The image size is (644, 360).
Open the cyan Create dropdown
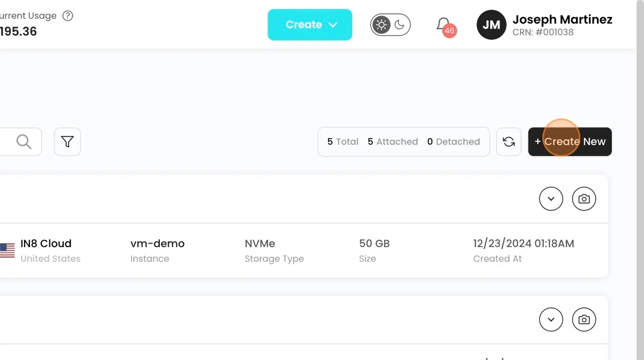coord(310,25)
